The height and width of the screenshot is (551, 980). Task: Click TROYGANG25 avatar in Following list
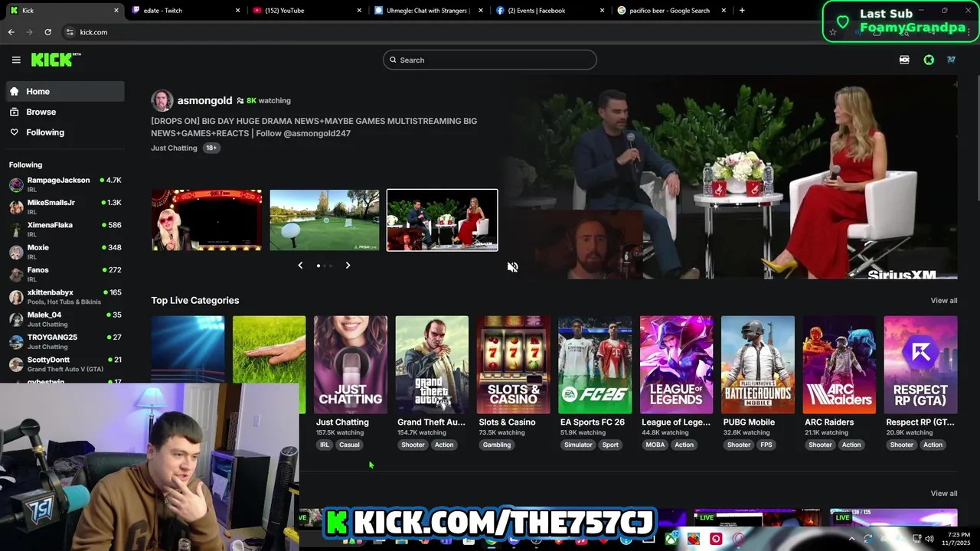tap(16, 341)
